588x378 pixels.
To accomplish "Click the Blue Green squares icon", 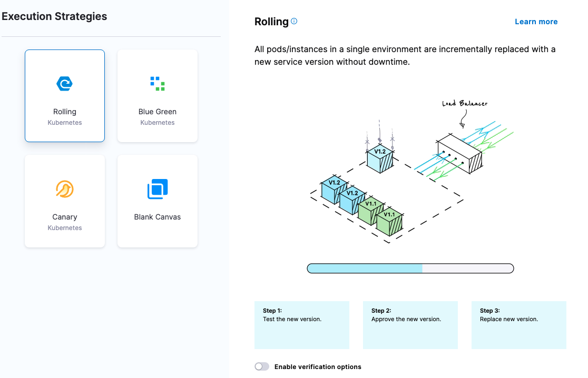I will point(157,84).
